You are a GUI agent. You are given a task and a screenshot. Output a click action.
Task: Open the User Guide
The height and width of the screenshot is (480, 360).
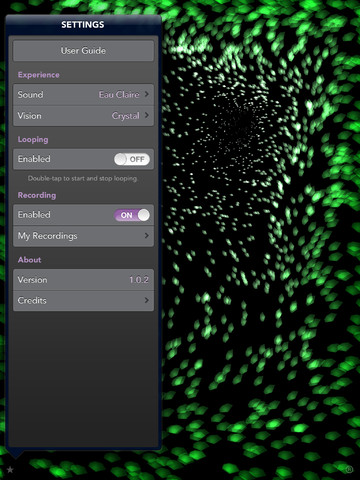coord(83,51)
